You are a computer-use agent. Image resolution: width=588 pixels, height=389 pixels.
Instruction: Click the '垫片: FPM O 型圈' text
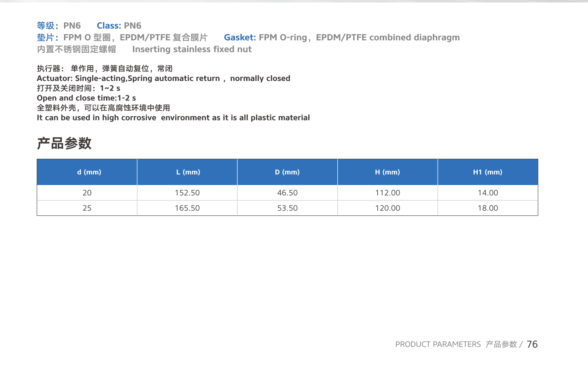[122, 37]
